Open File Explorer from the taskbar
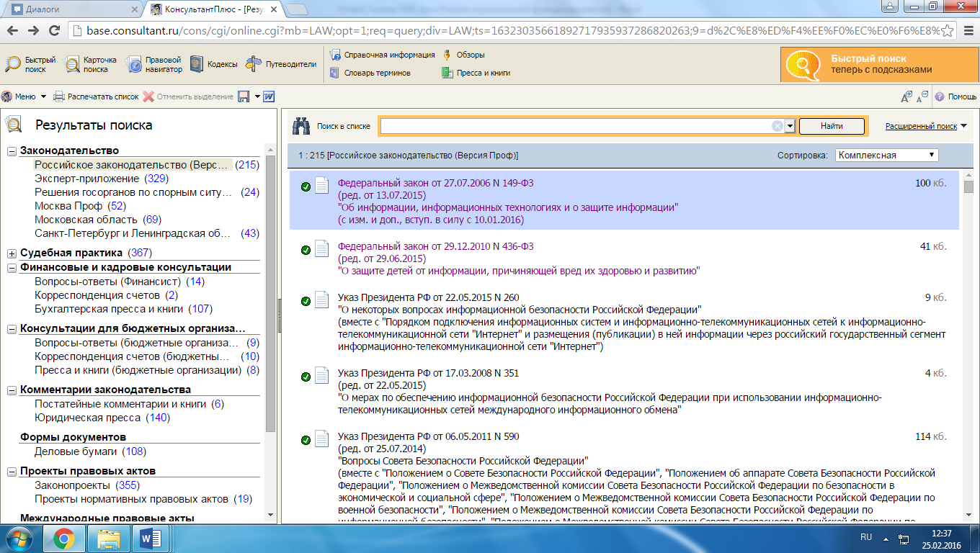This screenshot has width=980, height=553. click(x=108, y=538)
